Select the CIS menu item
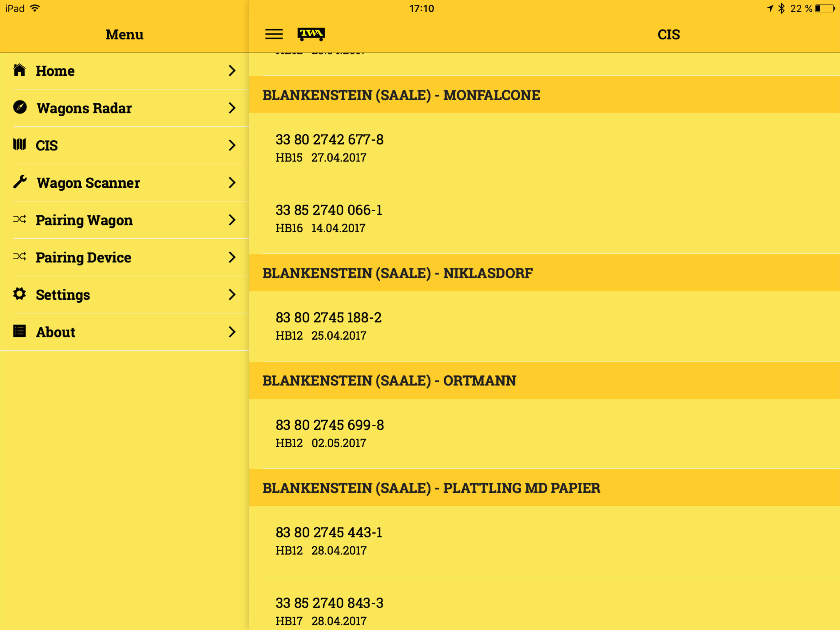This screenshot has width=840, height=630. [x=125, y=145]
